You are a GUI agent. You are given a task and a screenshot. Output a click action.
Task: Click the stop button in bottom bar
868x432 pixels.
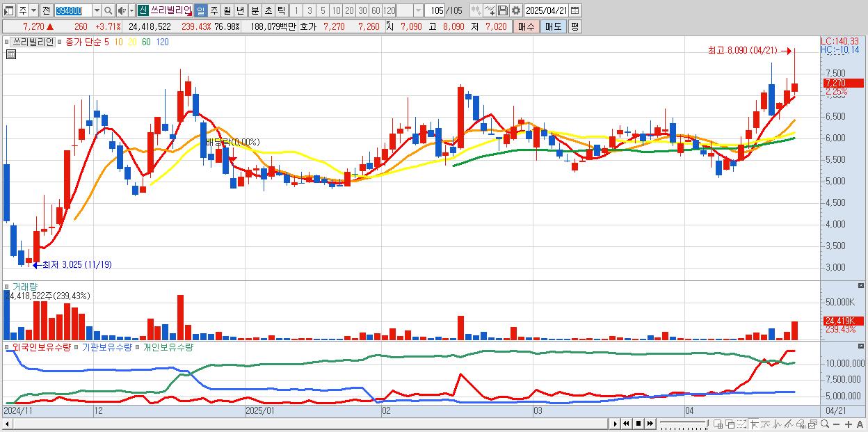638,424
